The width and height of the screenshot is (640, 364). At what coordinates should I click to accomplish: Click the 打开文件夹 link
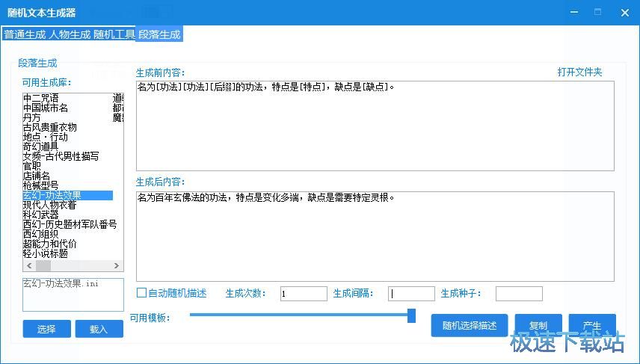tap(579, 73)
